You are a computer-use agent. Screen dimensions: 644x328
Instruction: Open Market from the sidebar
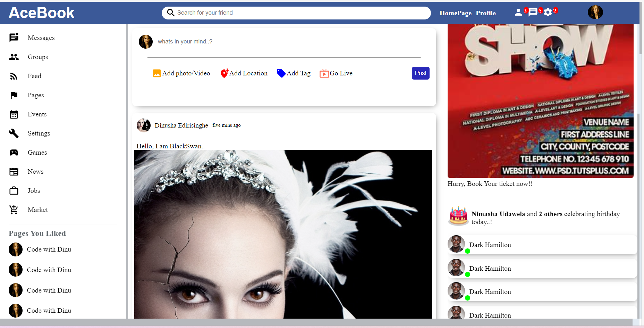coord(14,210)
